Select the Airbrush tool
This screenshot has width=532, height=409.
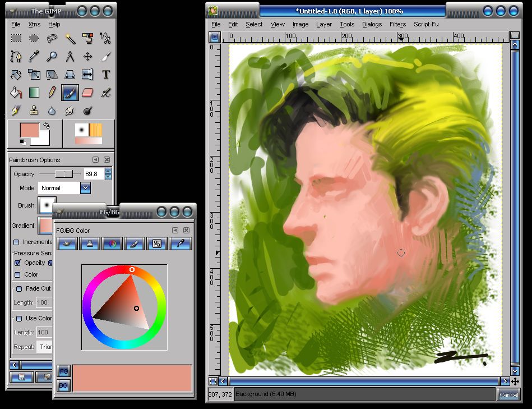pyautogui.click(x=105, y=93)
